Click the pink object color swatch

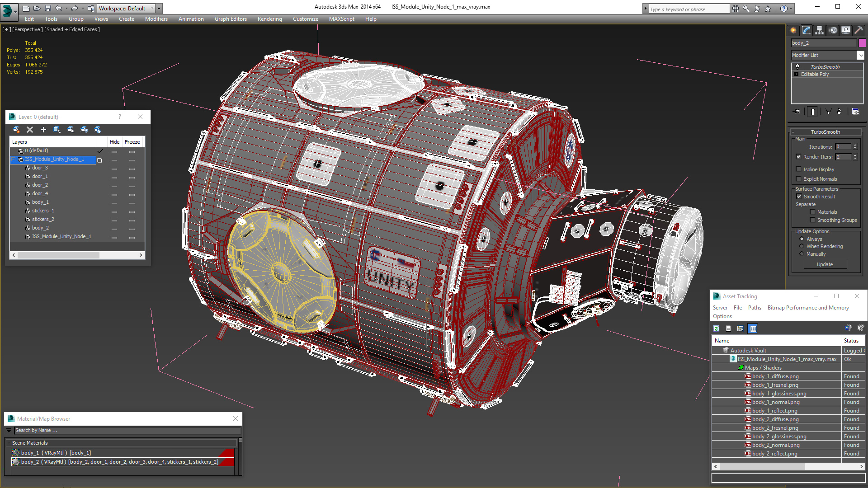[862, 43]
